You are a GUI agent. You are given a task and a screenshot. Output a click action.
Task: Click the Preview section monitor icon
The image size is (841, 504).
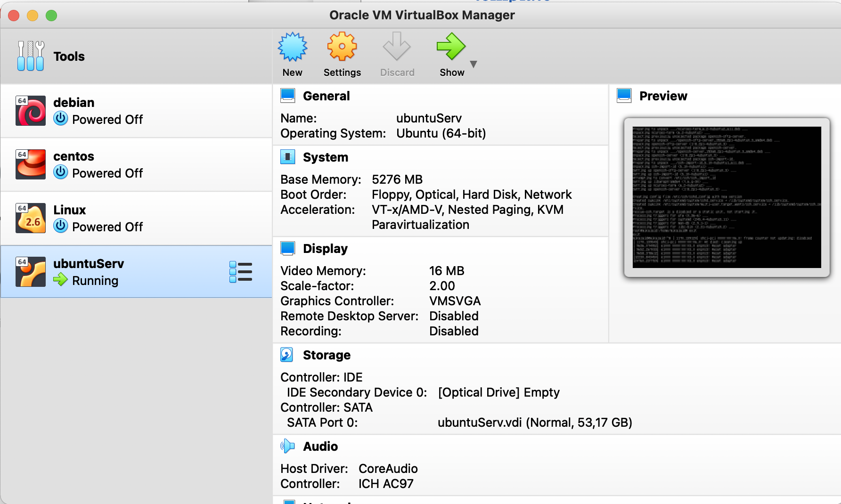pyautogui.click(x=624, y=96)
